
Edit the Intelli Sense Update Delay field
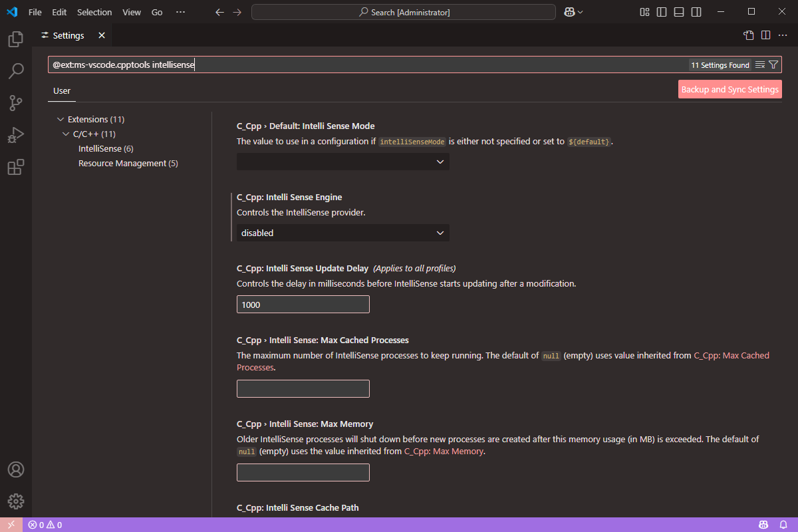(303, 305)
